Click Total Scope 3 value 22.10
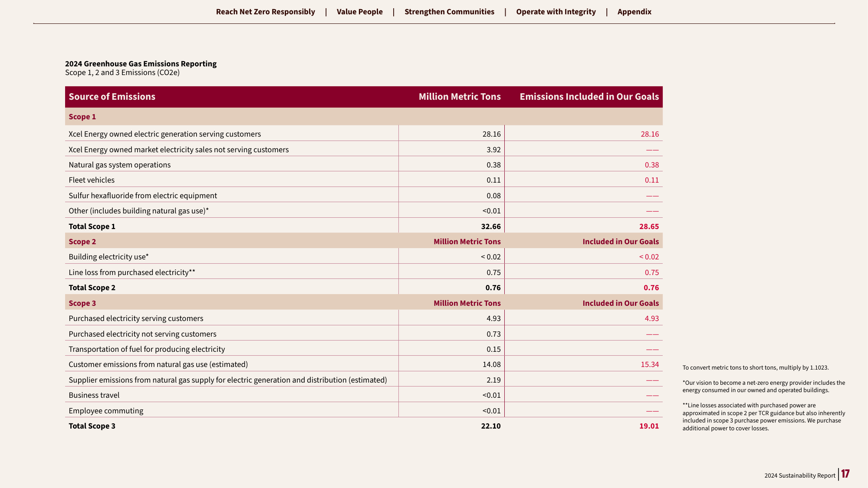The height and width of the screenshot is (488, 868). [x=491, y=426]
